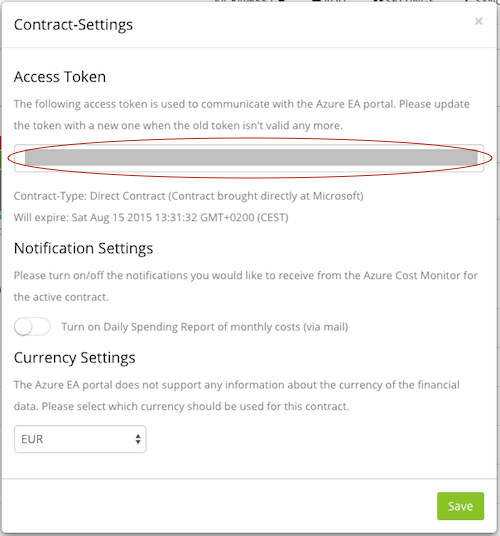Click the Contract-Type: Direct Contract line
The width and height of the screenshot is (500, 536).
click(x=188, y=196)
